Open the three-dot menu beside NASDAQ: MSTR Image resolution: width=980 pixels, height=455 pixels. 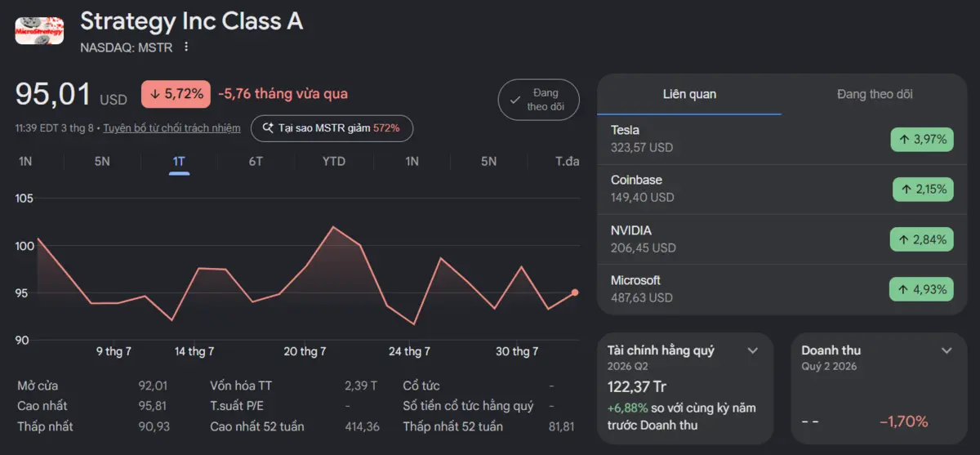click(x=186, y=47)
